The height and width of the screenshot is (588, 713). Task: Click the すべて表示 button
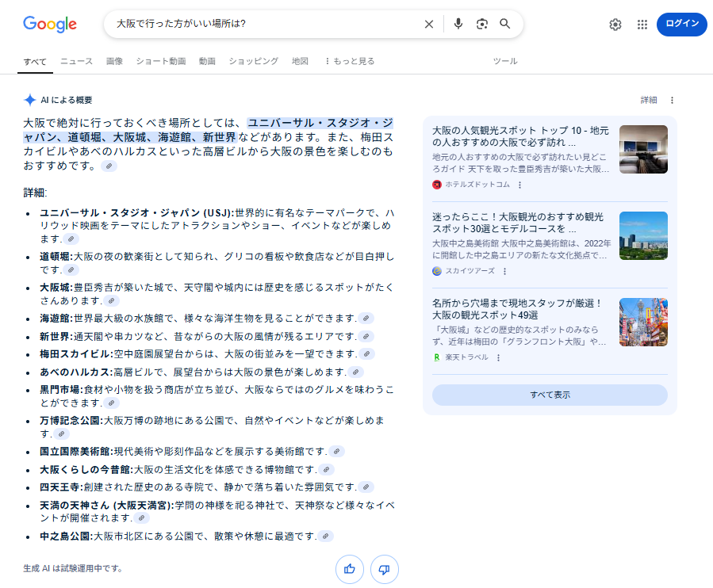(x=550, y=395)
